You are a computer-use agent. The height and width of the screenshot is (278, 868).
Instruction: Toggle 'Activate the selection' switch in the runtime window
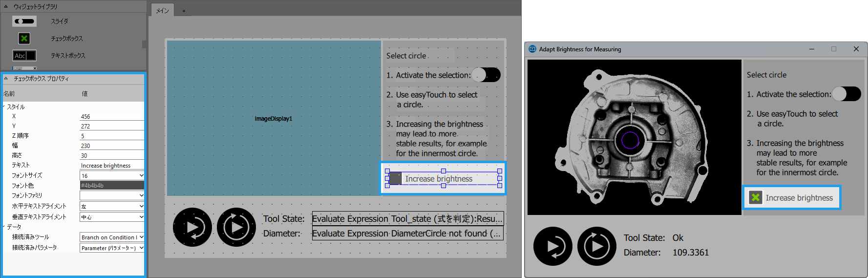point(847,94)
